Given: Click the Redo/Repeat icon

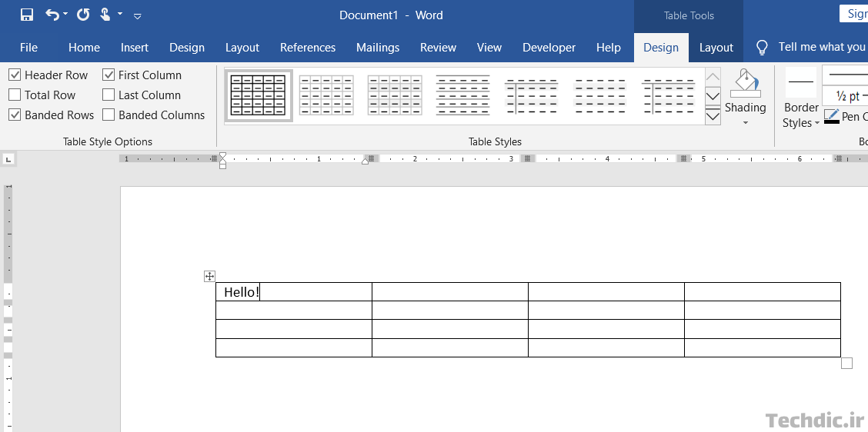Looking at the screenshot, I should (x=83, y=15).
